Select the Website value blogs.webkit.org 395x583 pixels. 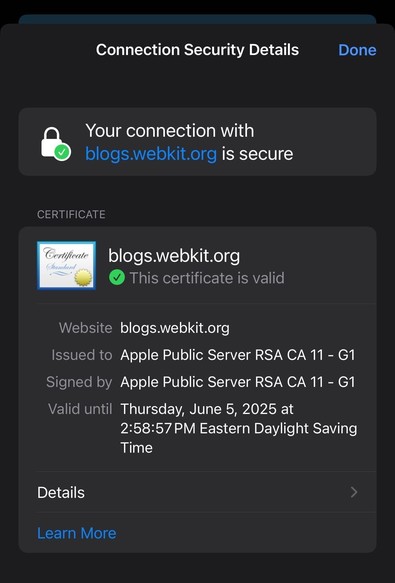175,328
